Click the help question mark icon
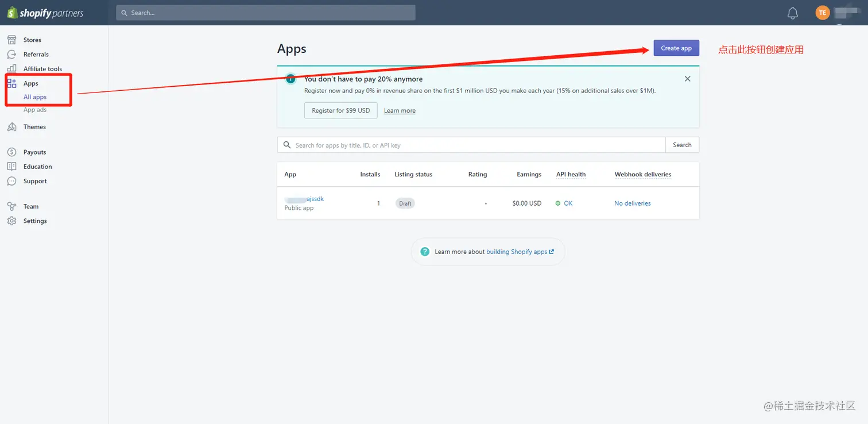The image size is (868, 424). point(425,252)
